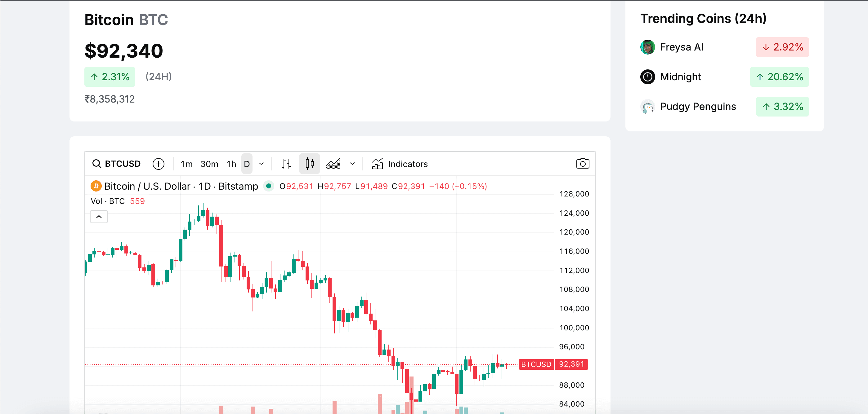The image size is (868, 414).
Task: Take a chart snapshot with the camera icon
Action: point(583,164)
